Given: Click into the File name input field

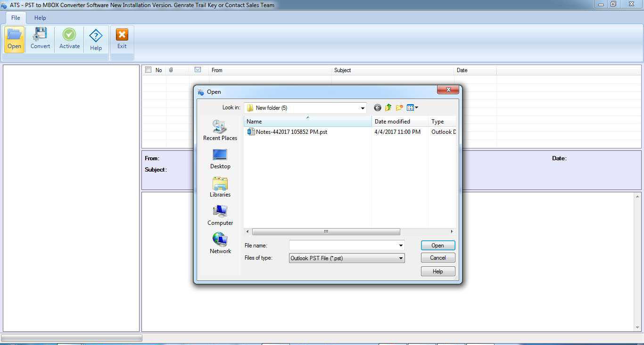Looking at the screenshot, I should pyautogui.click(x=343, y=246).
